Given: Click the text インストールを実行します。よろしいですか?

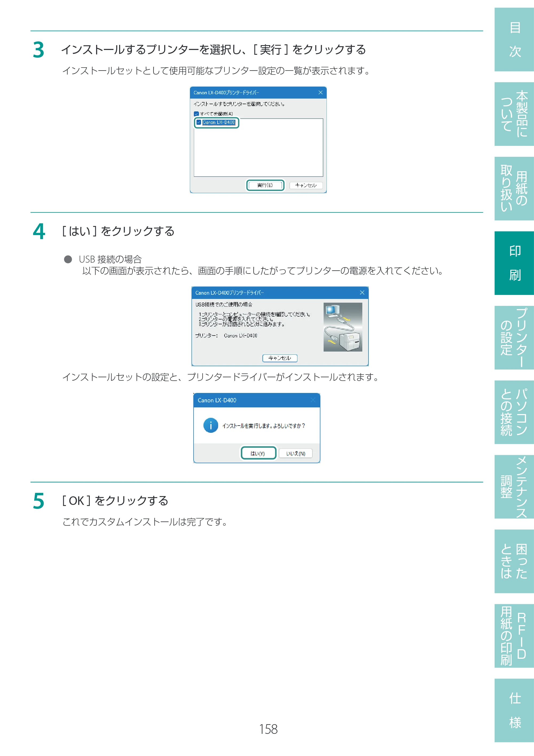Looking at the screenshot, I should click(264, 426).
